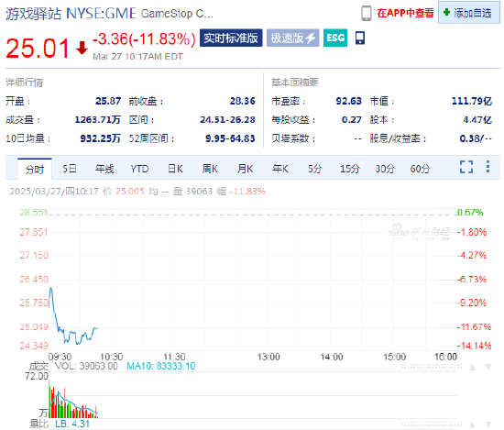Switch to the 5分 interval tab
Viewport: 504px width, 430px height.
[315, 169]
